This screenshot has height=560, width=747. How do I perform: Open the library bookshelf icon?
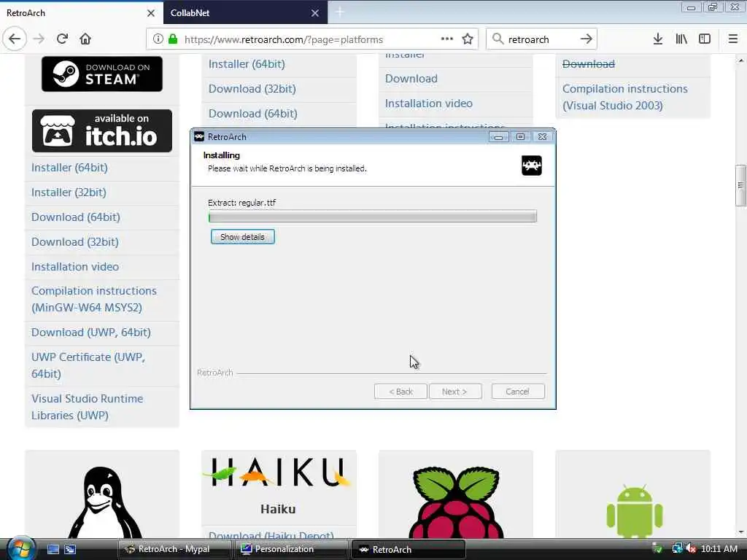tap(681, 39)
